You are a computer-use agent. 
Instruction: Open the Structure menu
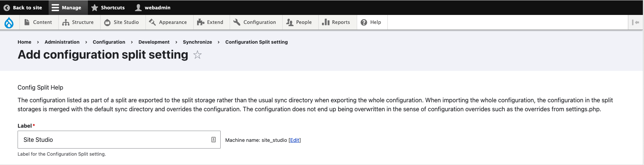tap(78, 22)
